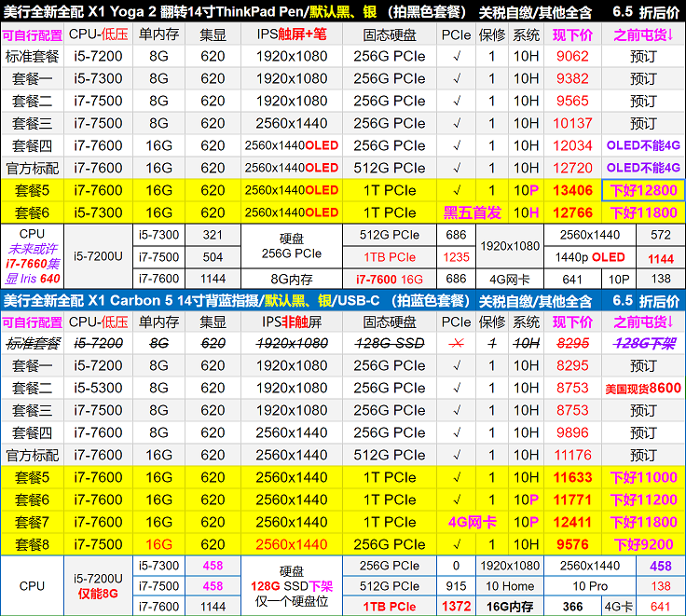This screenshot has width=686, height=616.
Task: Click the red 仅能8G note
Action: click(98, 594)
